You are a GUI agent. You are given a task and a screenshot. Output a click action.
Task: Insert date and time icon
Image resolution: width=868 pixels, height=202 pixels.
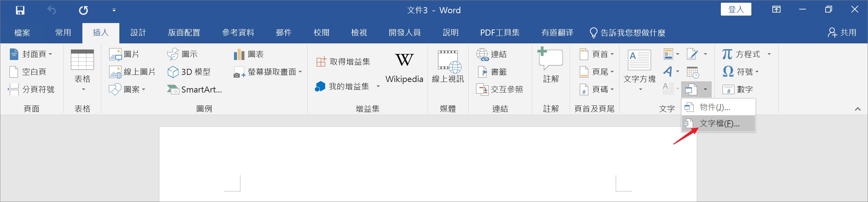(693, 72)
